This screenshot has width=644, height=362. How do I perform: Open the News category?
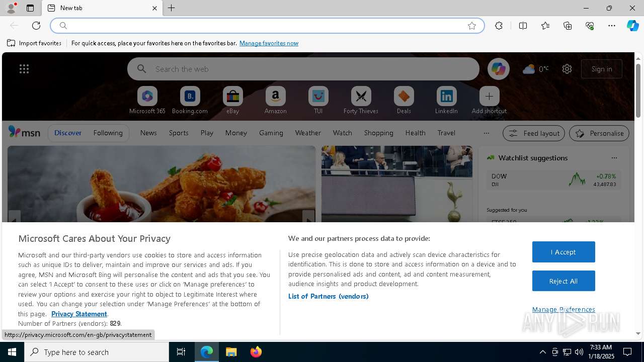[x=148, y=133]
